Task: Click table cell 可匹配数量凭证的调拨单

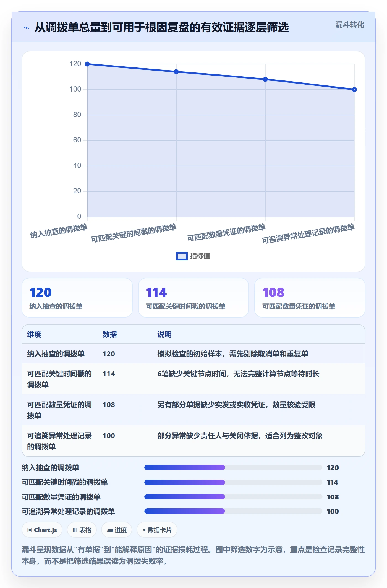Action: click(59, 410)
